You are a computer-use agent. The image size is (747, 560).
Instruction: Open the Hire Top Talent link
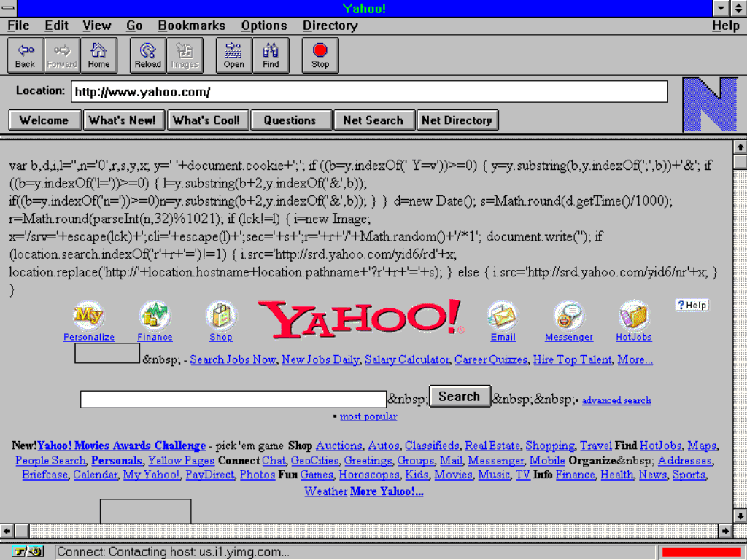(572, 360)
